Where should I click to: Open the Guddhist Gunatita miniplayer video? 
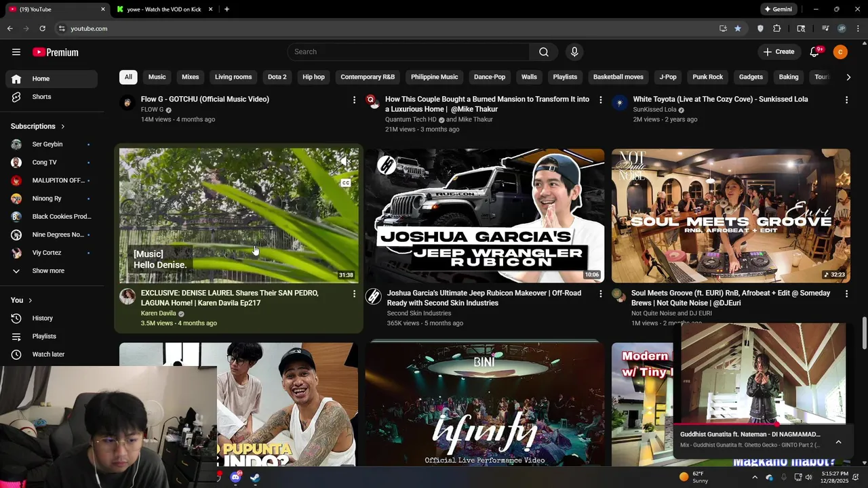pyautogui.click(x=764, y=373)
